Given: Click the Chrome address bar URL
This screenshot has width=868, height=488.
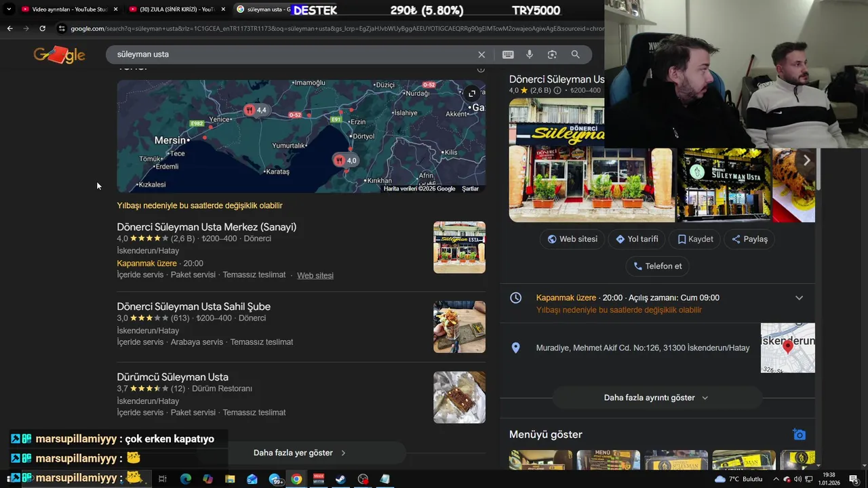Looking at the screenshot, I should pos(336,28).
